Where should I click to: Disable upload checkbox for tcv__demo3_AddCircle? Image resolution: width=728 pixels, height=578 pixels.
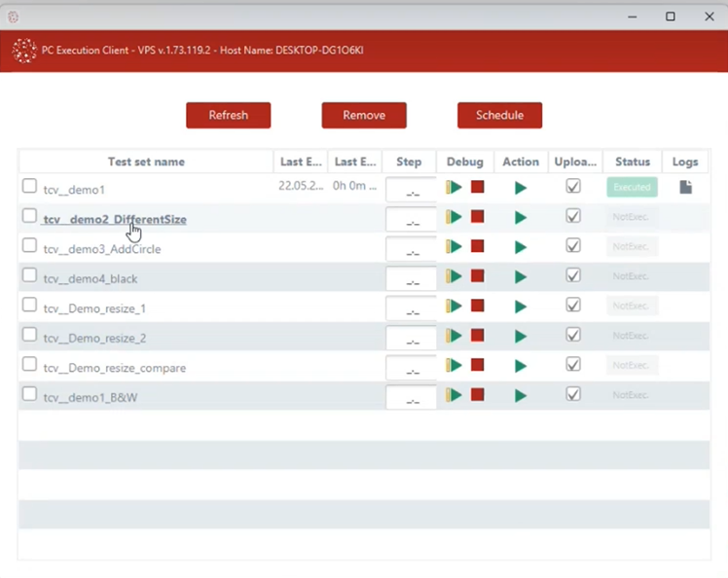[573, 245]
